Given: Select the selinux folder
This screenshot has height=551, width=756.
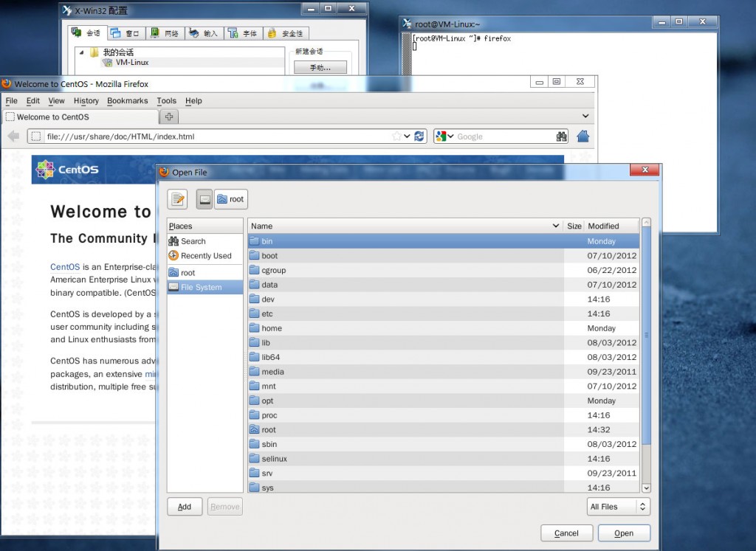Looking at the screenshot, I should click(x=444, y=459).
